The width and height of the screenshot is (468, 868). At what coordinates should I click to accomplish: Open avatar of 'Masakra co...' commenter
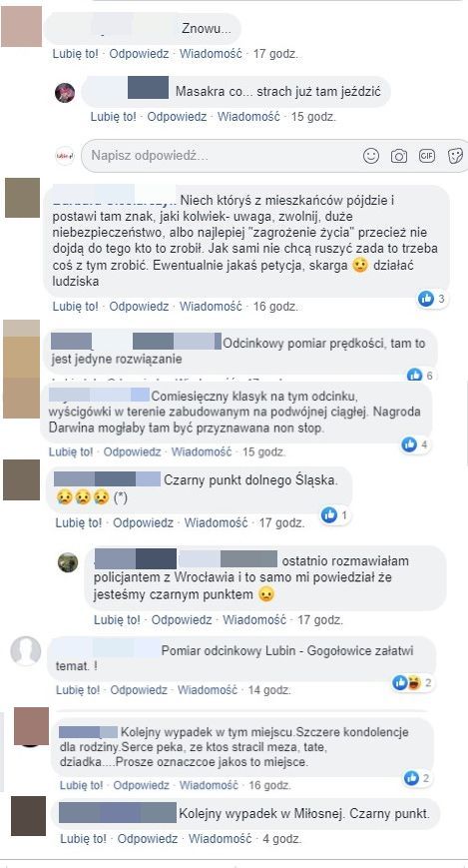tap(65, 93)
